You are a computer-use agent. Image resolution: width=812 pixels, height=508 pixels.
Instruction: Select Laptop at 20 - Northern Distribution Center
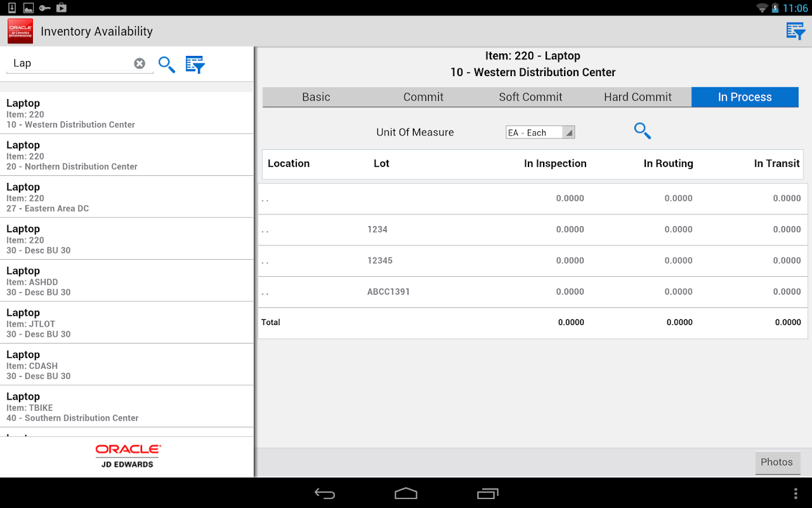pyautogui.click(x=127, y=155)
